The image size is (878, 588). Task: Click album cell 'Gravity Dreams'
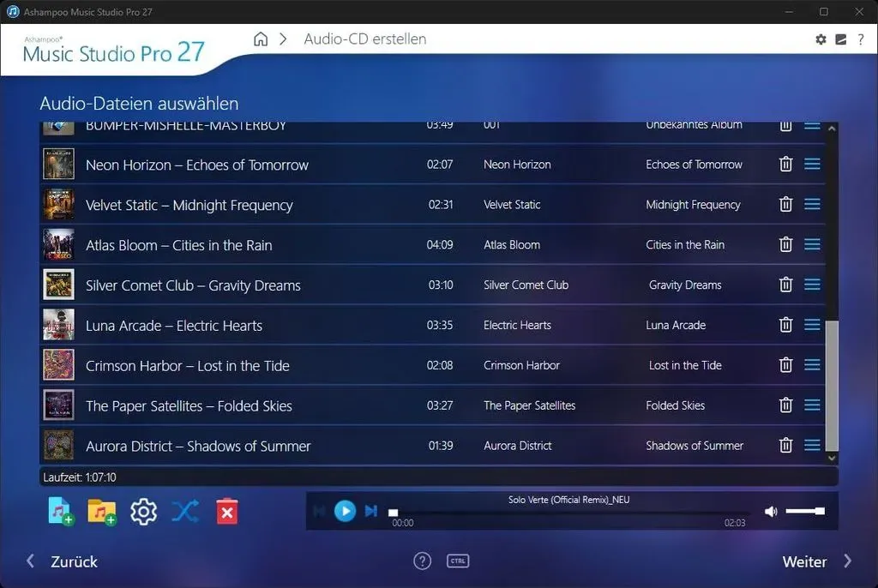pyautogui.click(x=685, y=285)
